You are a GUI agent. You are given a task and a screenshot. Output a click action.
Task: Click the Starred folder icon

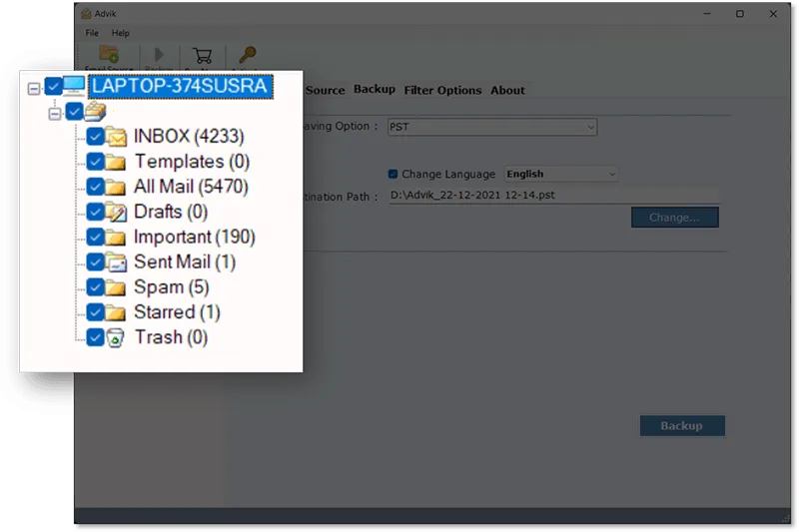tap(115, 312)
